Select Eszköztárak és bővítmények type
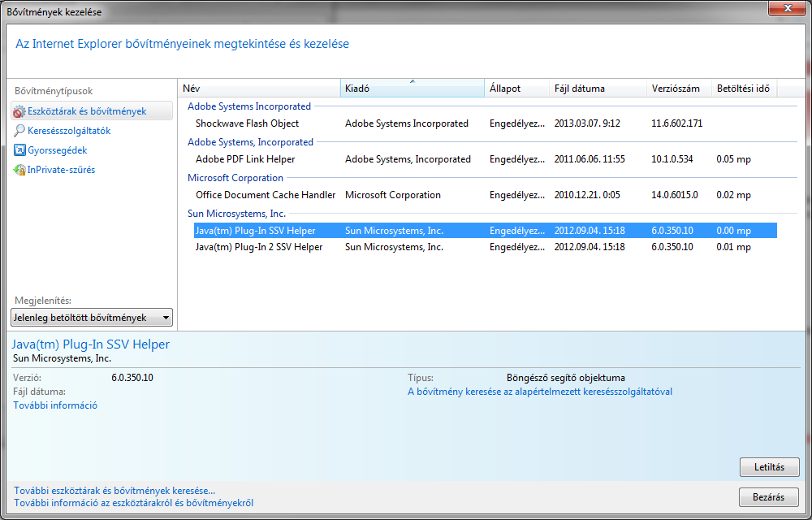The width and height of the screenshot is (812, 520). [92, 110]
